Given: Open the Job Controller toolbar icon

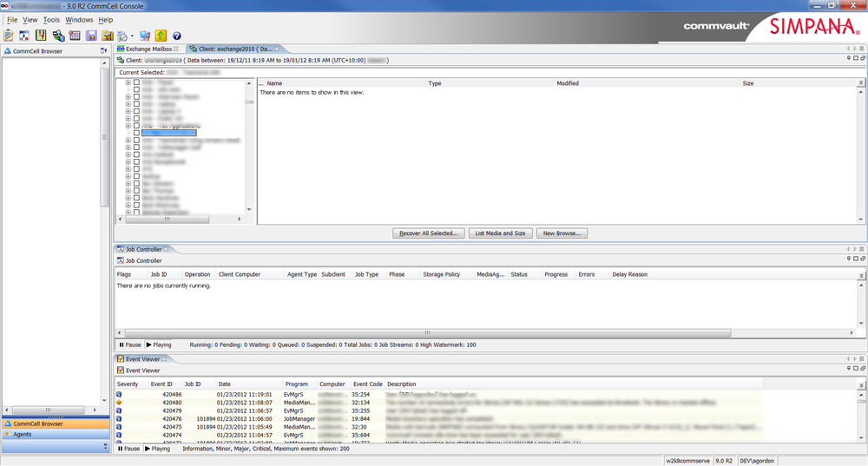Looking at the screenshot, I should point(24,36).
